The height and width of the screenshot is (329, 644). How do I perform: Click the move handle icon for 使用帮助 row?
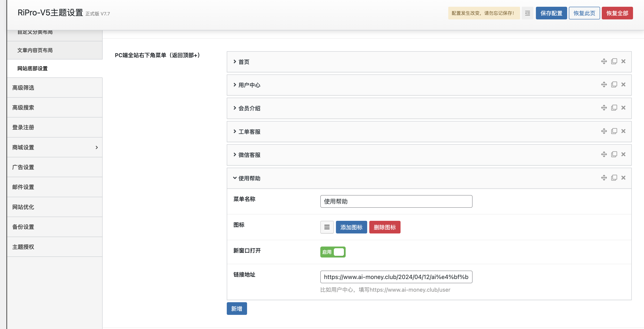pyautogui.click(x=604, y=178)
